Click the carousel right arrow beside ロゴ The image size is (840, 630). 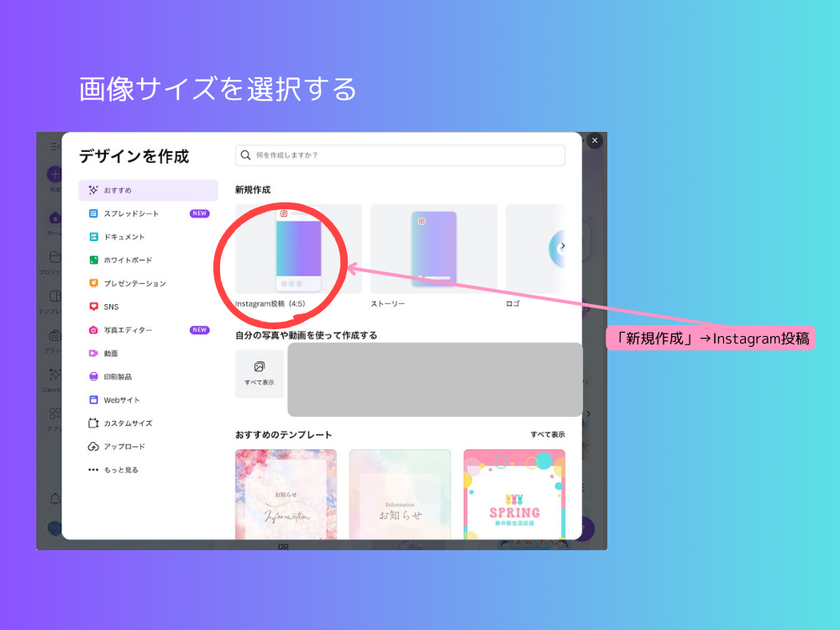[564, 246]
